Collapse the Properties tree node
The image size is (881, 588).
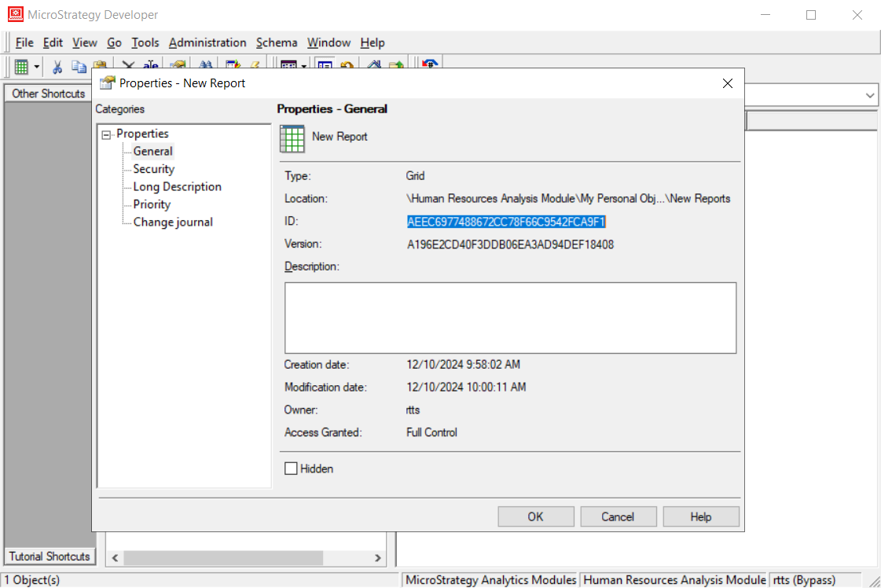[x=106, y=134]
